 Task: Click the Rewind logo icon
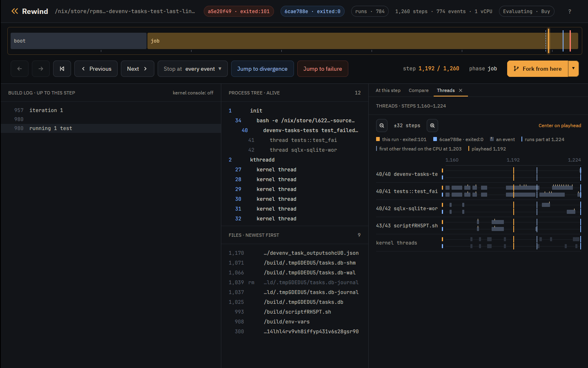click(15, 11)
